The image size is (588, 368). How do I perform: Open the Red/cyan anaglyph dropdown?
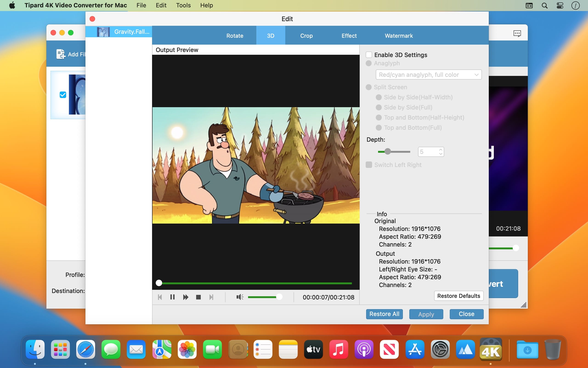429,75
